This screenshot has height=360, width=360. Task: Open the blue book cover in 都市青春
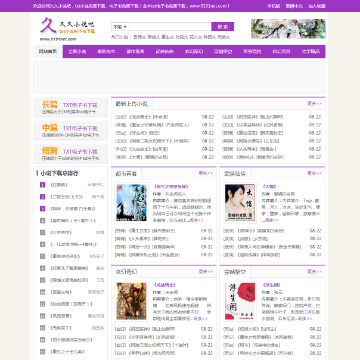[x=131, y=202]
